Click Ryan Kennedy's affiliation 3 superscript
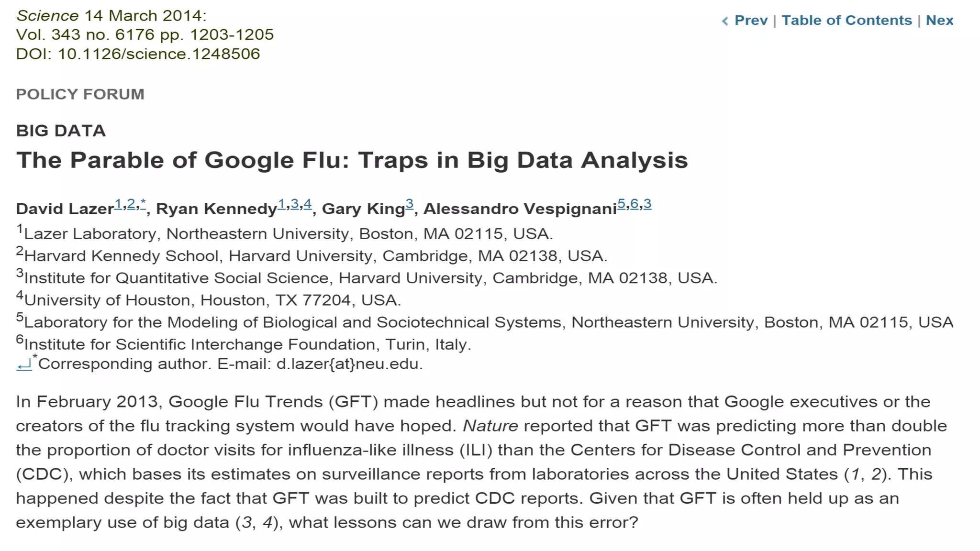This screenshot has width=980, height=551. click(x=294, y=205)
